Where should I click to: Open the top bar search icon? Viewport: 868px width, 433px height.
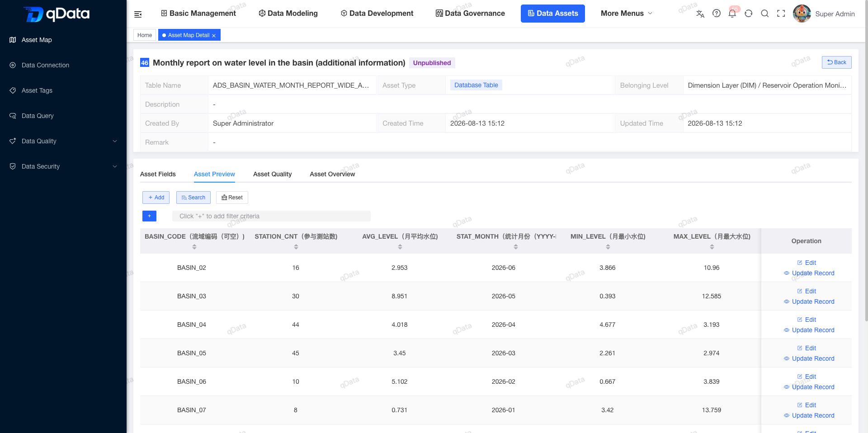[x=765, y=14]
